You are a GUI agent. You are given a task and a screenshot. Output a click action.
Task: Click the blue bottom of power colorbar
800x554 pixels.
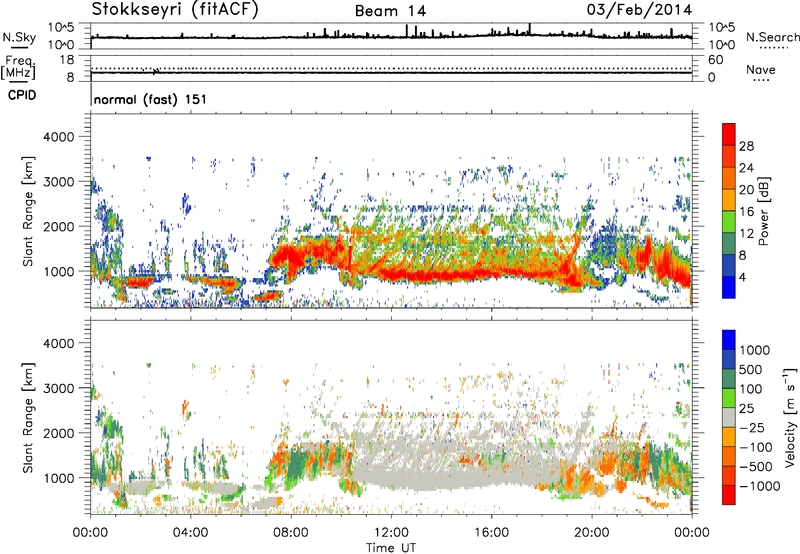[729, 288]
